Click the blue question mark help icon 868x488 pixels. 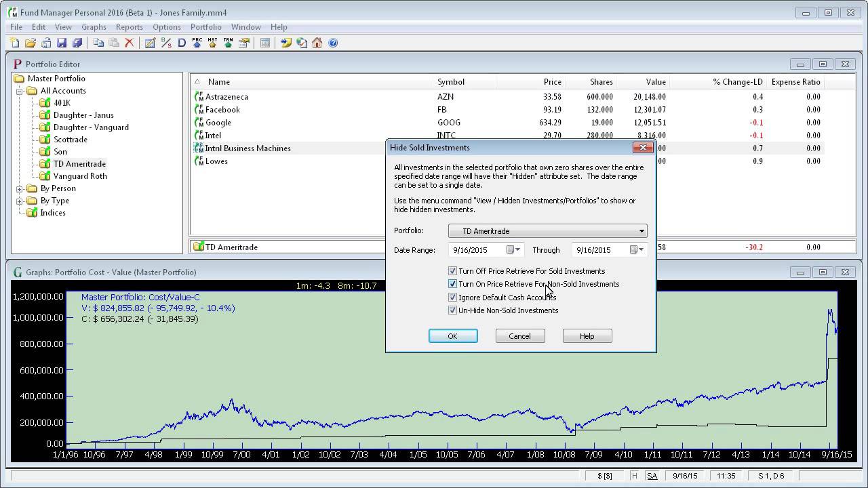(333, 43)
